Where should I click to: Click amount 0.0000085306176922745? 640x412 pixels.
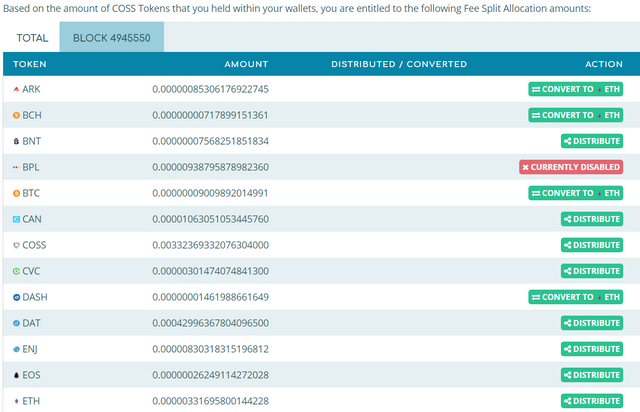pyautogui.click(x=211, y=89)
